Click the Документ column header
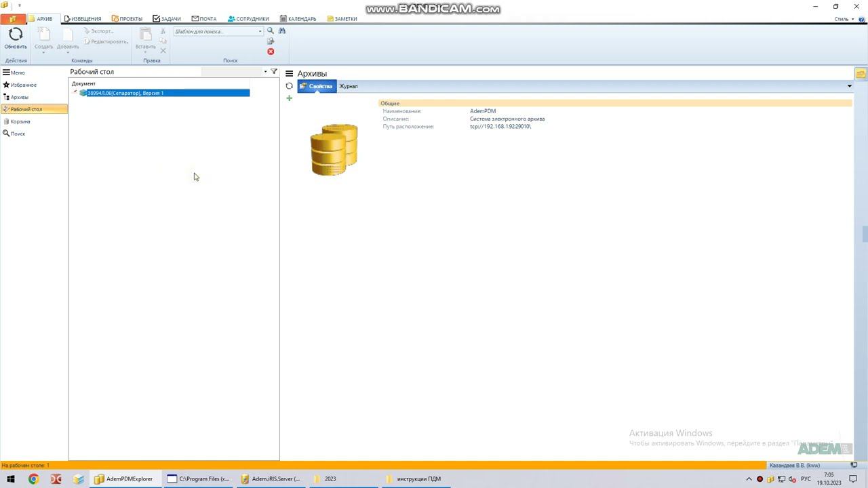 pyautogui.click(x=83, y=83)
